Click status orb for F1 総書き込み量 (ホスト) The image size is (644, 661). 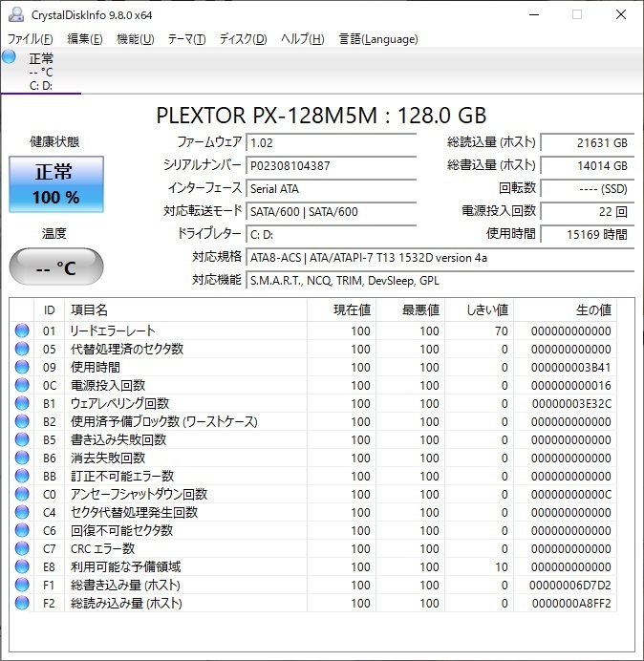click(22, 585)
